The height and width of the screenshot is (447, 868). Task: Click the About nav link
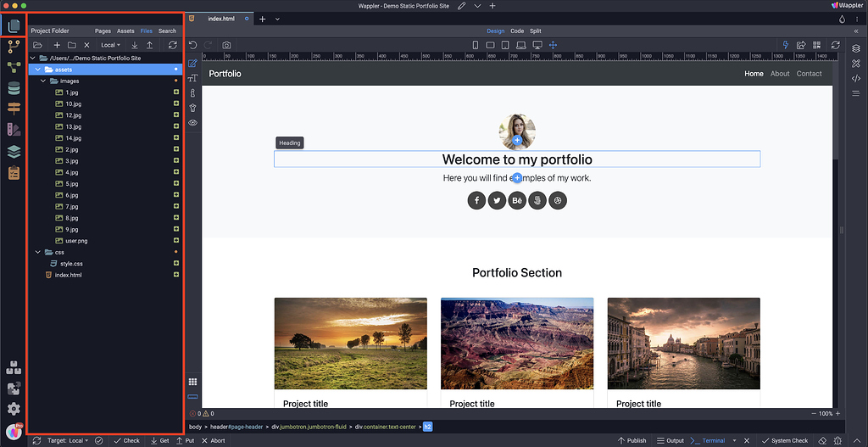pos(780,74)
